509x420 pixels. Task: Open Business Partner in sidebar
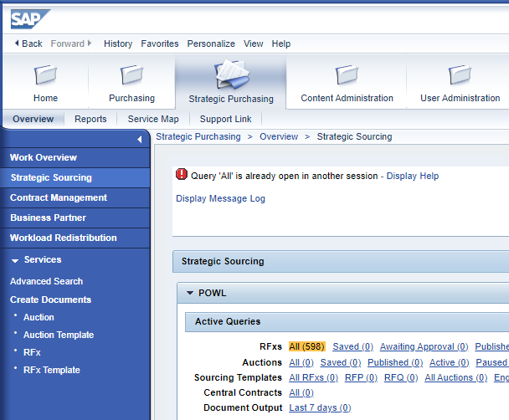point(75,218)
